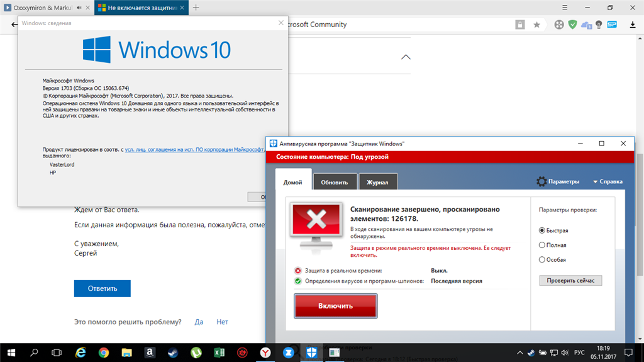Viewport: 644px width, 362px height.
Task: Mute the Oxxxymiron tab audio icon
Action: point(79,8)
